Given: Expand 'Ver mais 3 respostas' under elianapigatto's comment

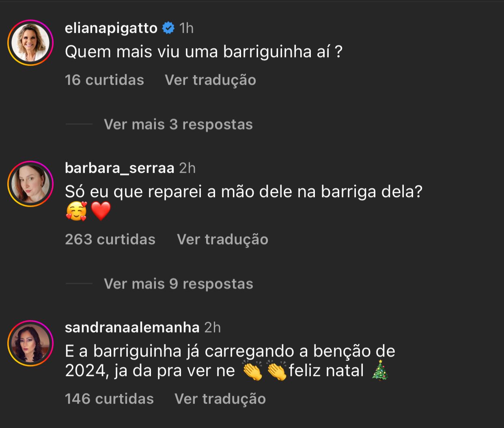Looking at the screenshot, I should click(178, 124).
